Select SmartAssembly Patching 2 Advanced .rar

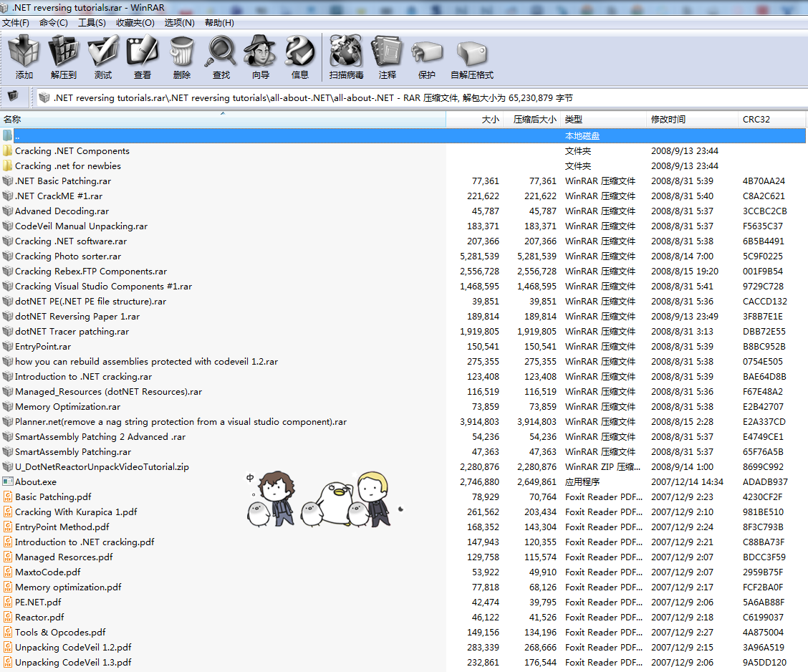(x=100, y=437)
